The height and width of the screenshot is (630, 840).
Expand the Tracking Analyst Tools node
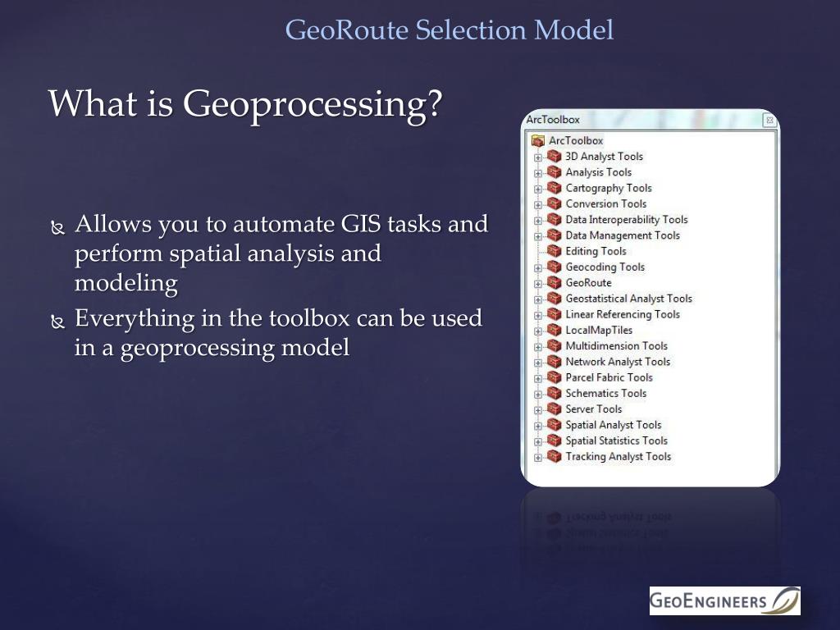coord(538,458)
